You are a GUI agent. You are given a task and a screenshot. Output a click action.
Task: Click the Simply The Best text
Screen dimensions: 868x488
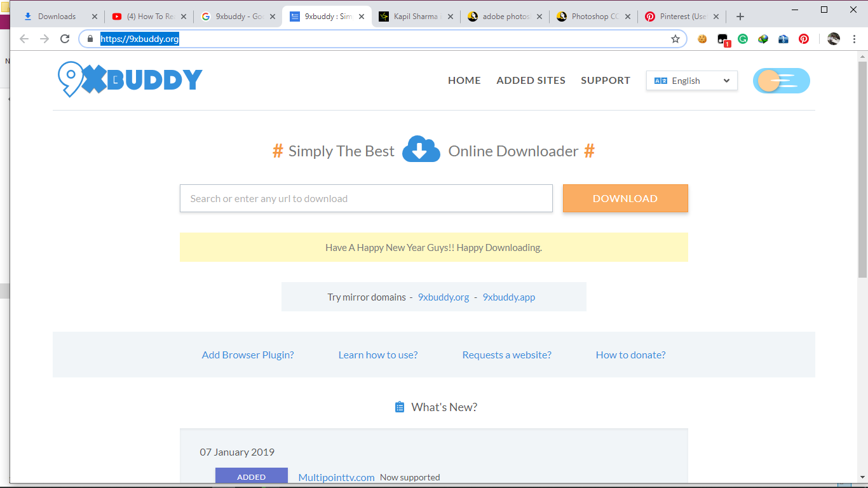tap(341, 151)
